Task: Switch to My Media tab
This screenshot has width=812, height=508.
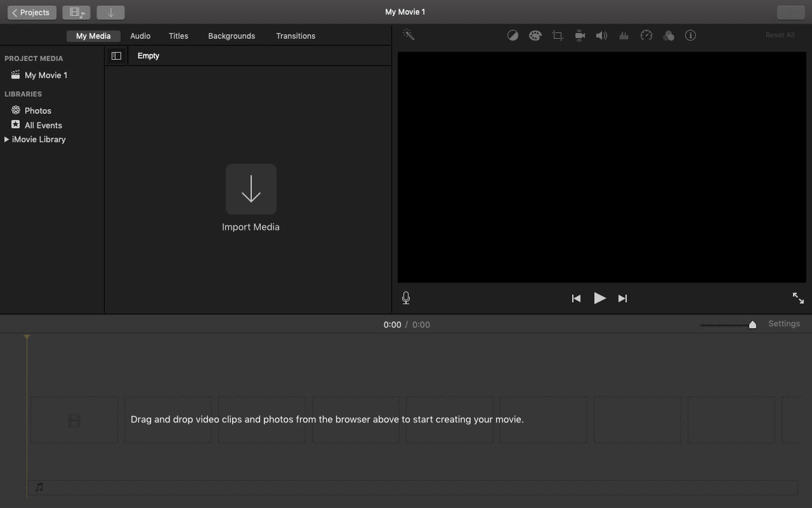Action: [93, 36]
